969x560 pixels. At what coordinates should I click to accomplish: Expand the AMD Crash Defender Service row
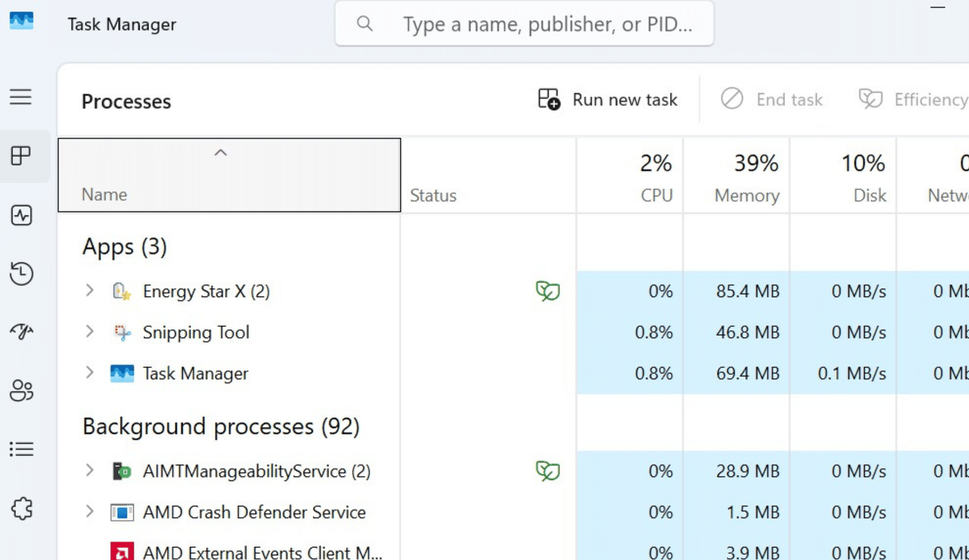click(89, 511)
